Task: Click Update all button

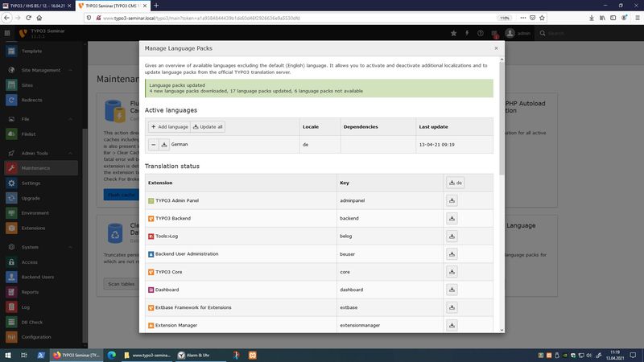Action: tap(208, 127)
